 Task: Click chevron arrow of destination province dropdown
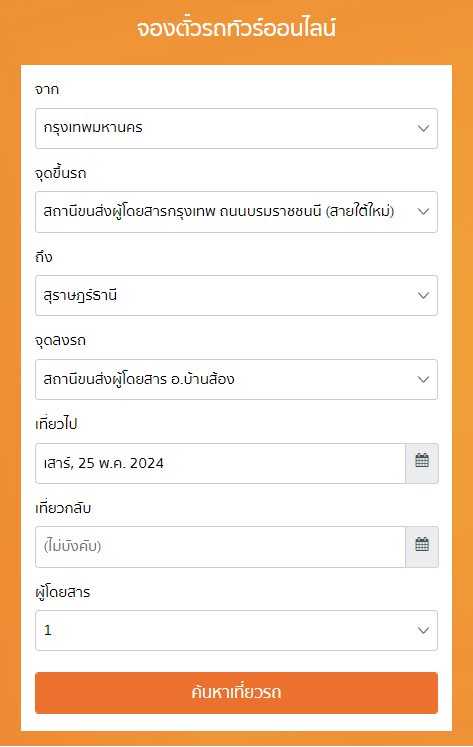[423, 295]
